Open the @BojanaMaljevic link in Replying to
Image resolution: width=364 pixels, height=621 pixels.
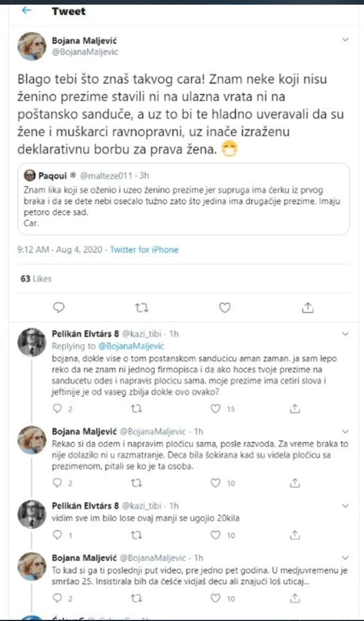click(x=131, y=346)
